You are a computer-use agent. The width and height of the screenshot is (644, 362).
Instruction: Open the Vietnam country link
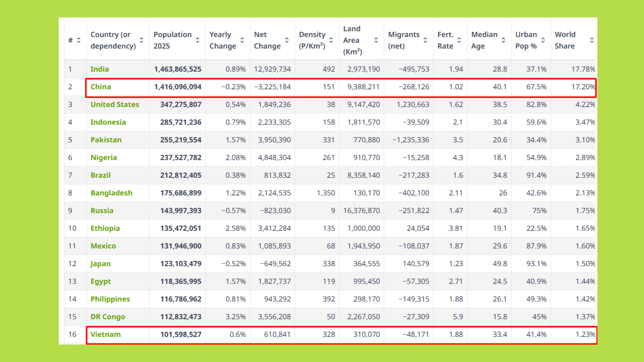[x=106, y=335]
